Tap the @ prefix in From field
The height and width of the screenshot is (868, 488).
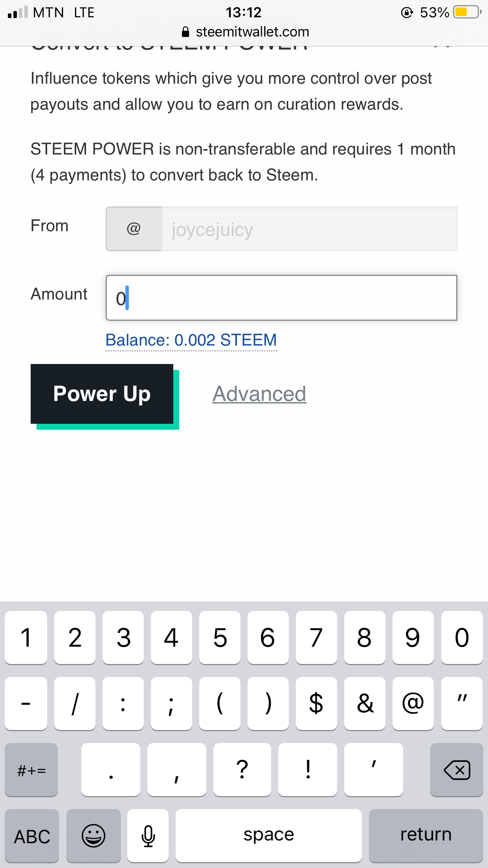pyautogui.click(x=134, y=229)
